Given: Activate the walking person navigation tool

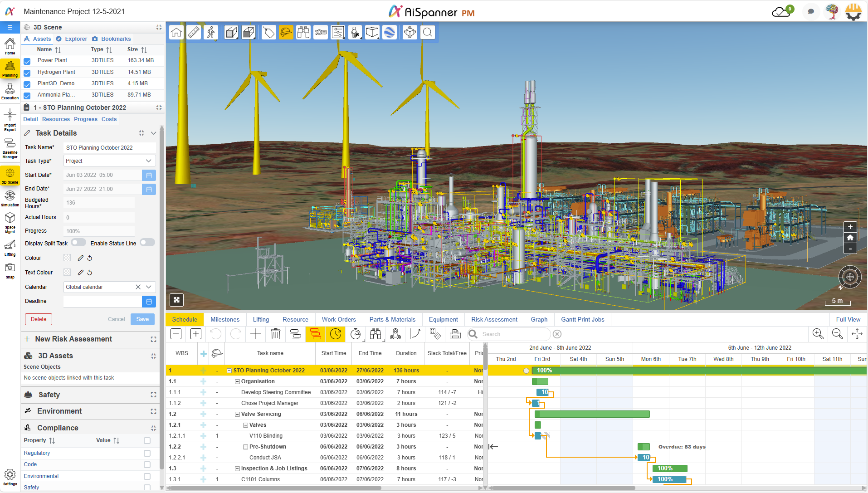Looking at the screenshot, I should click(x=211, y=33).
